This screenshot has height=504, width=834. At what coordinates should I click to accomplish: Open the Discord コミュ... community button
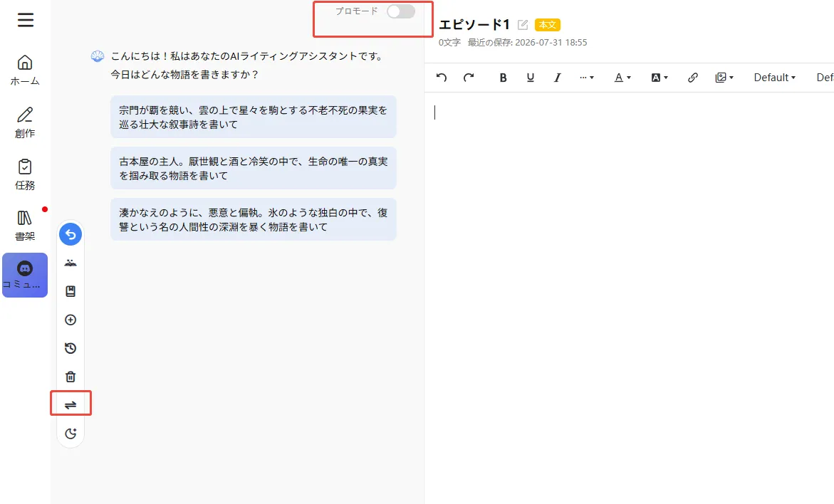pyautogui.click(x=25, y=275)
